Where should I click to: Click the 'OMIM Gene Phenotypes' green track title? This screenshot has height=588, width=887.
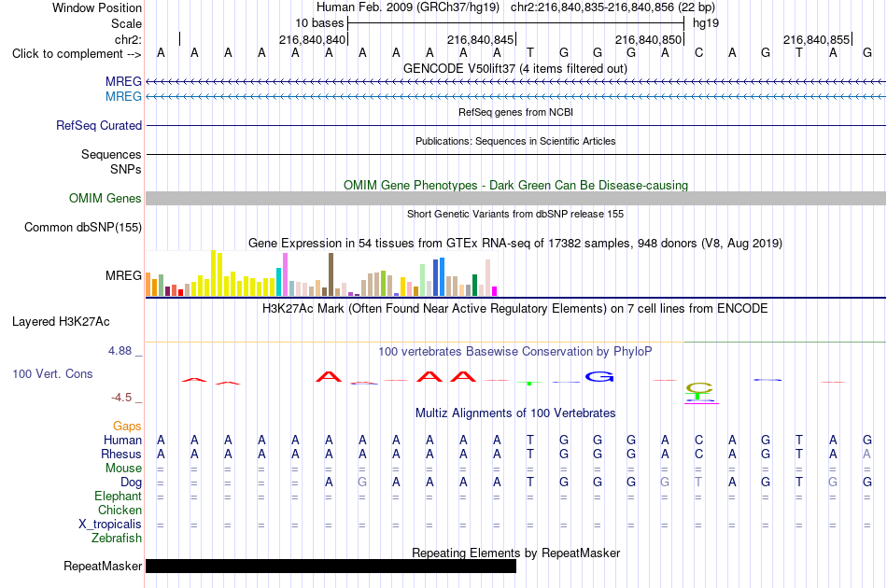516,185
